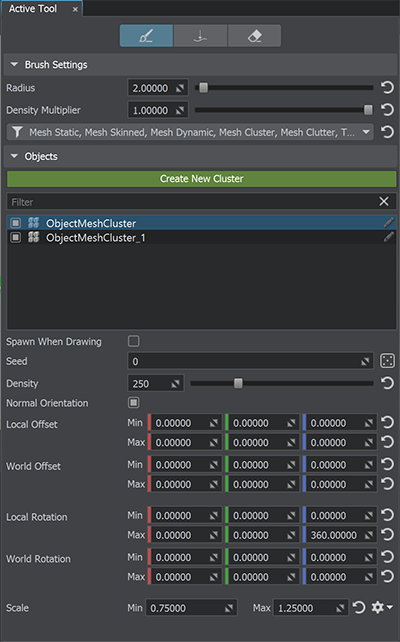Click edit pencil for ObjectMeshCluster_1
The width and height of the screenshot is (400, 642).
pyautogui.click(x=389, y=237)
